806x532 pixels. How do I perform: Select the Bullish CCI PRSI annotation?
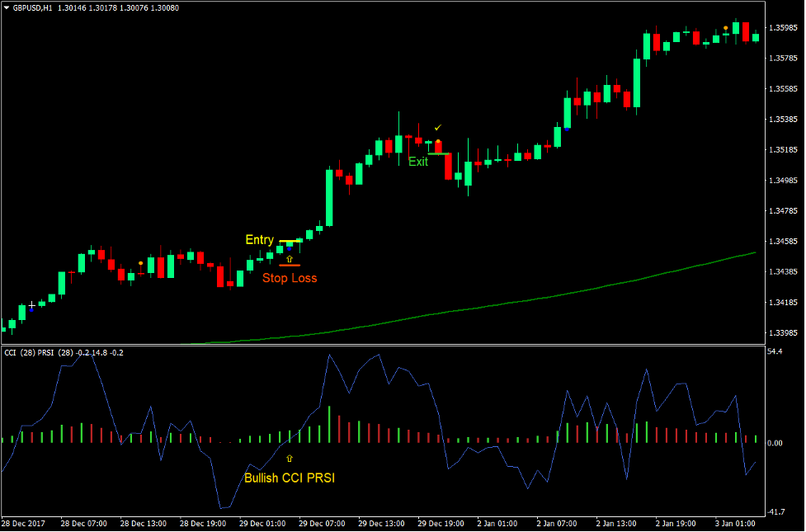(x=288, y=478)
